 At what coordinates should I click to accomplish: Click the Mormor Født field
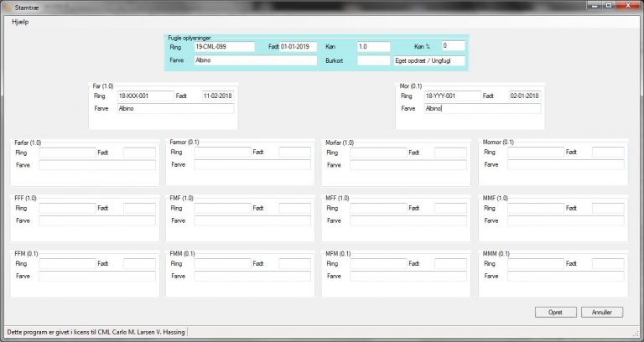608,153
